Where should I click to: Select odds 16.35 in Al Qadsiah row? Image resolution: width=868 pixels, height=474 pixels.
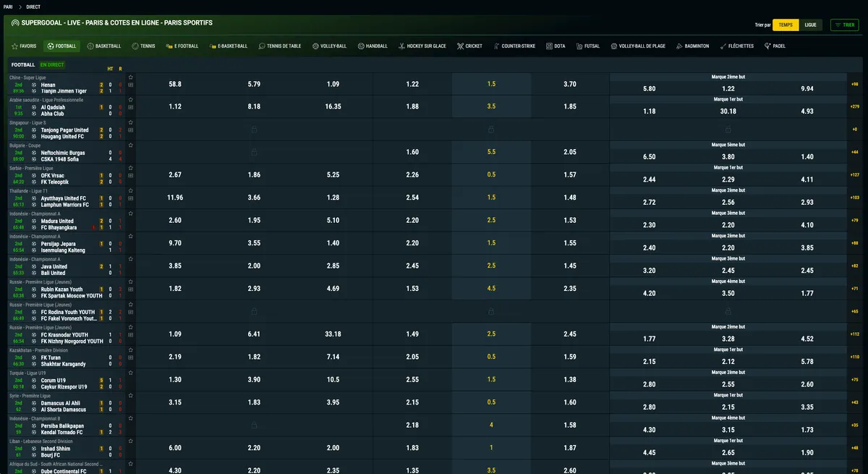pos(333,106)
